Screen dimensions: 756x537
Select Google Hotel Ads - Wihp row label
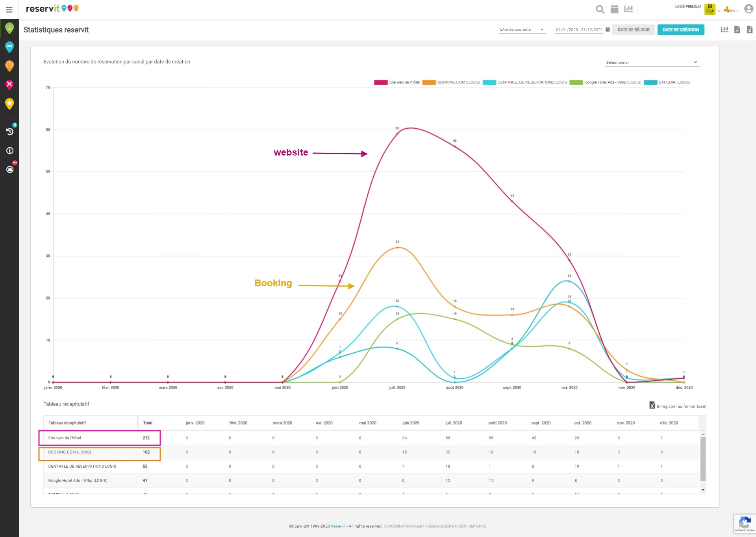point(78,480)
